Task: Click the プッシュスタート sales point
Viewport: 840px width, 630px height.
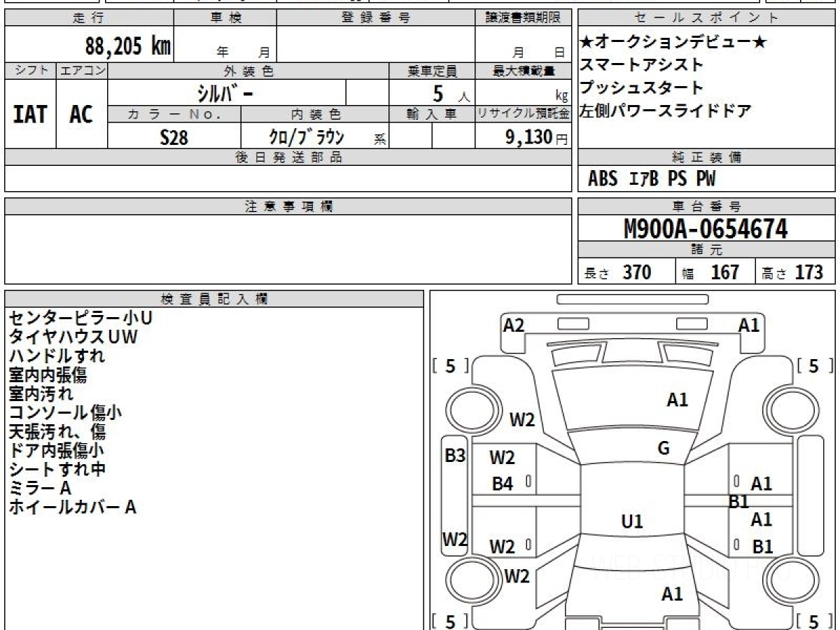Action: (642, 88)
